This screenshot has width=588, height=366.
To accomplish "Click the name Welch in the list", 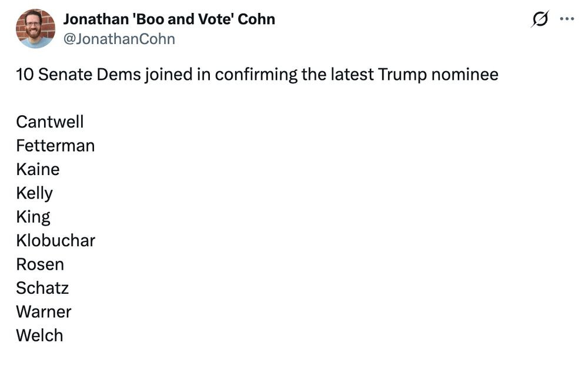I will click(39, 335).
